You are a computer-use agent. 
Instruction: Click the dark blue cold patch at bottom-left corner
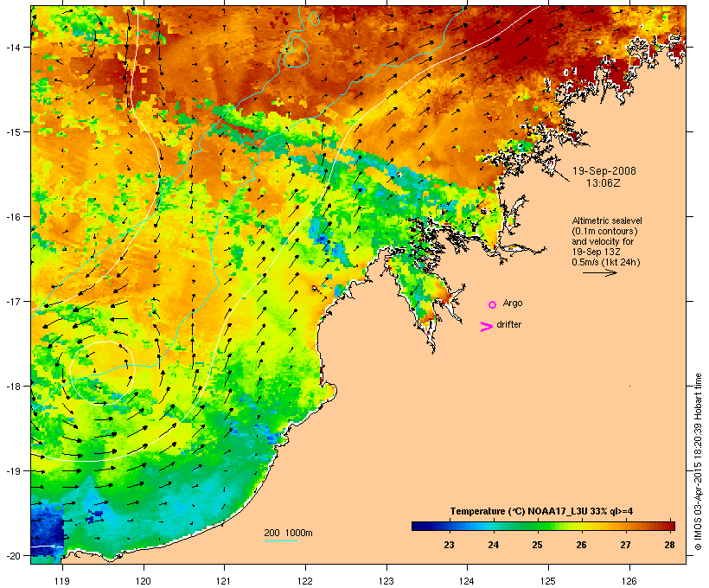[47, 530]
